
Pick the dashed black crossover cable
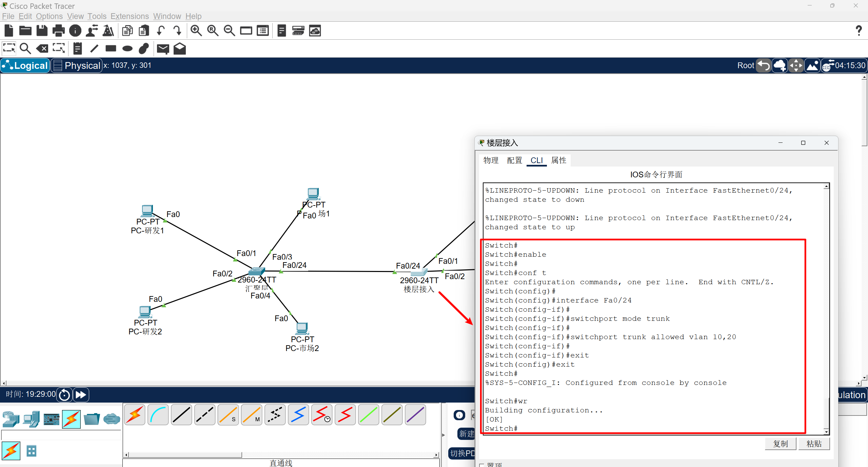205,415
